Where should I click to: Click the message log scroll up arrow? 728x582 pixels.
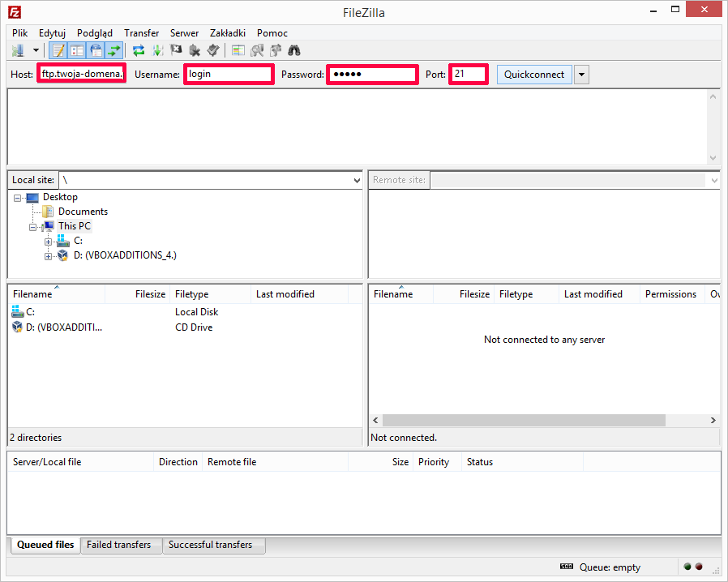(713, 96)
